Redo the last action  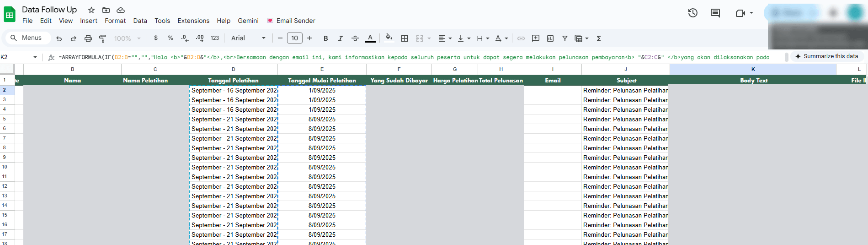74,38
